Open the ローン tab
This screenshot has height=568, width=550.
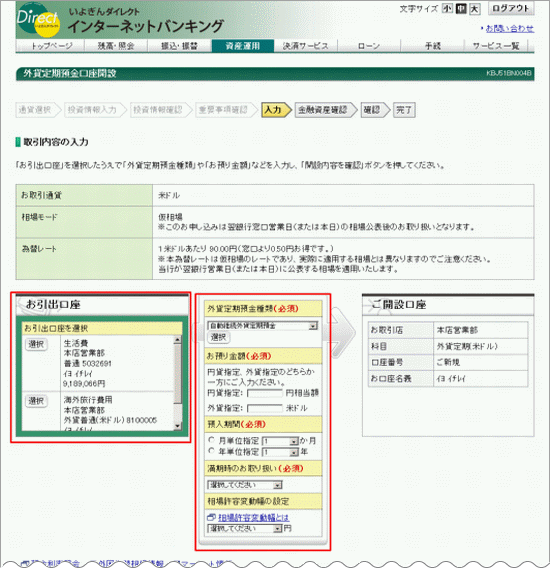click(369, 46)
